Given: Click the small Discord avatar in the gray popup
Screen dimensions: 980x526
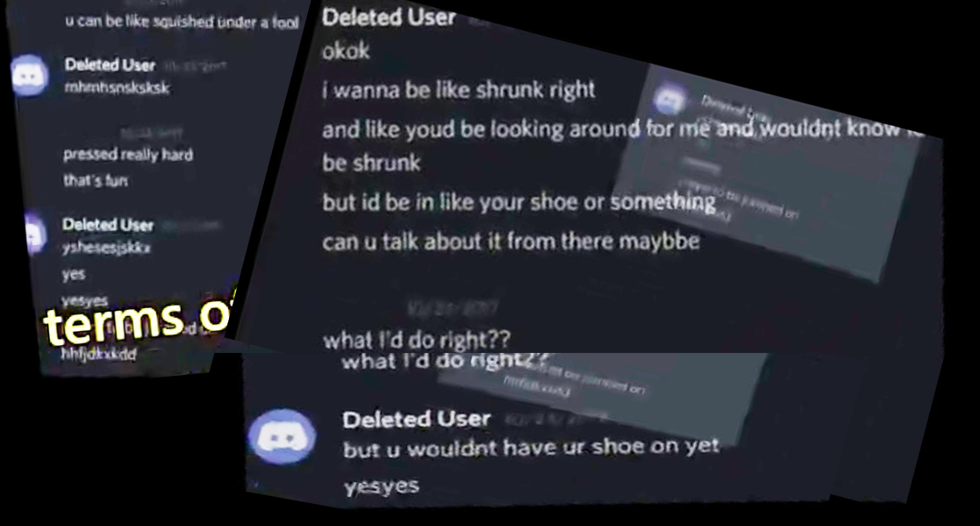Looking at the screenshot, I should (669, 99).
